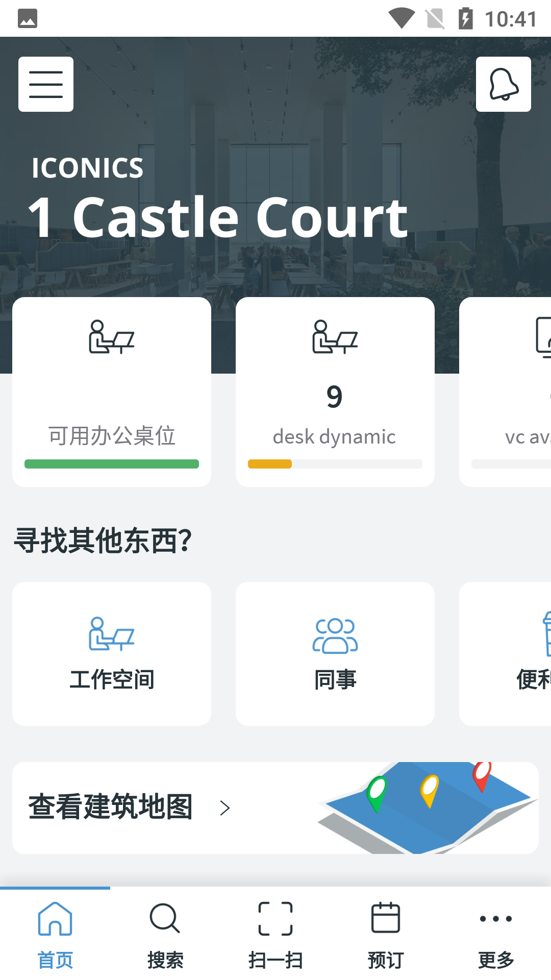Open the 工作空间 label
Image resolution: width=551 pixels, height=980 pixels.
point(112,679)
